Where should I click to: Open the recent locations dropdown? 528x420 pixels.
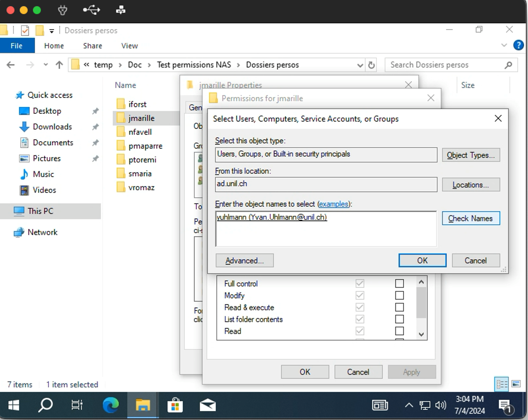[46, 65]
